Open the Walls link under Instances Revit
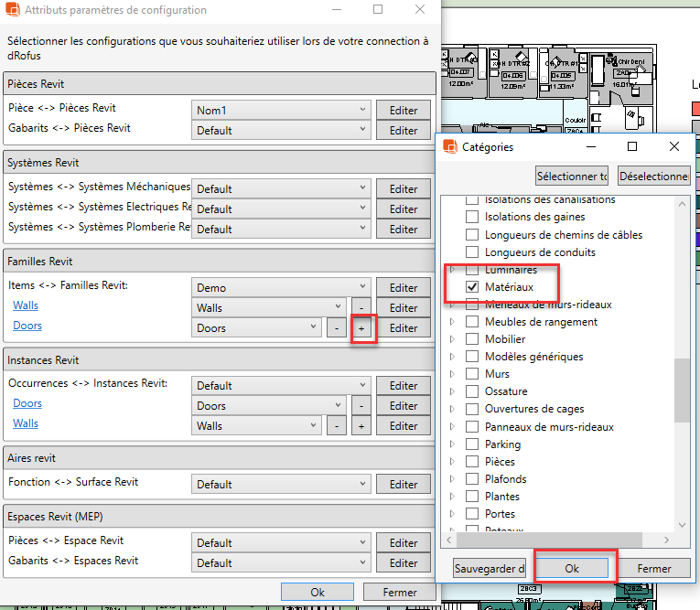Viewport: 700px width, 610px height. click(26, 423)
